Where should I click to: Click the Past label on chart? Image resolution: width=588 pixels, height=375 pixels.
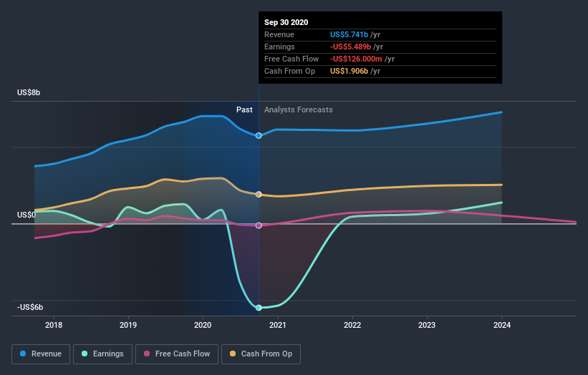[244, 109]
